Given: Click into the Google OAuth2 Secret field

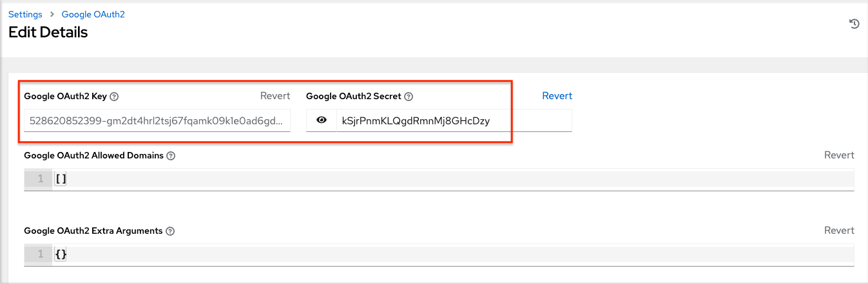Looking at the screenshot, I should [453, 120].
